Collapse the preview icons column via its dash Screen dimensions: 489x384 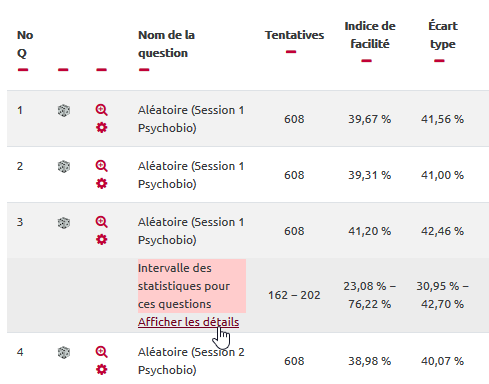pyautogui.click(x=101, y=70)
